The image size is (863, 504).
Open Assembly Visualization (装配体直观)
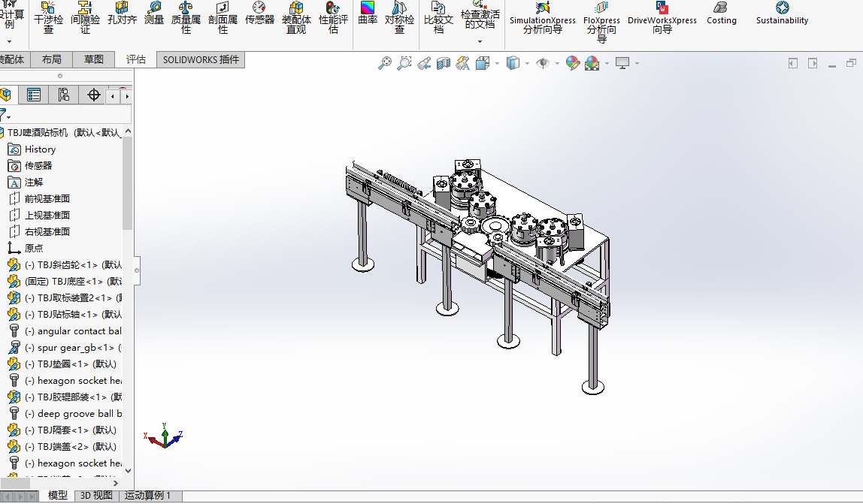pyautogui.click(x=296, y=17)
